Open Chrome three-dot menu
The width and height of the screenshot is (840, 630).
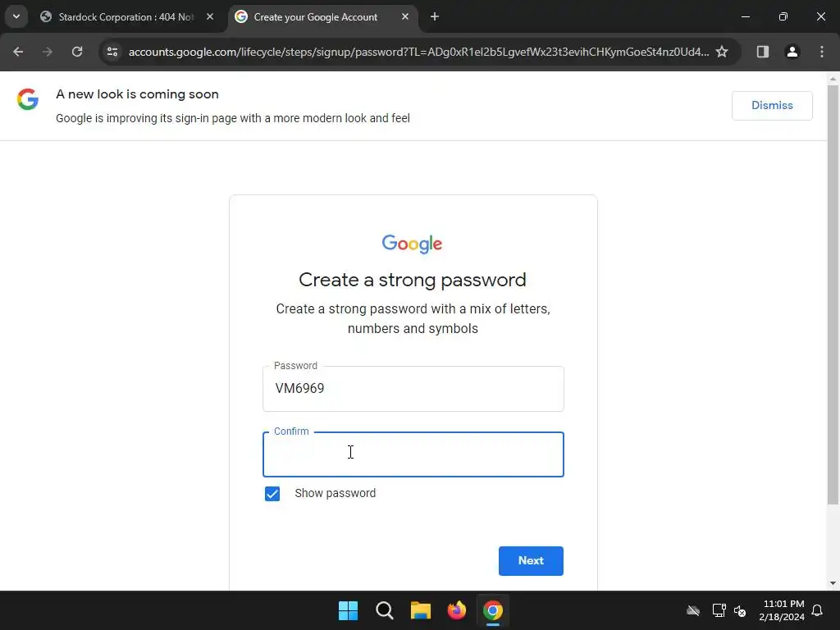pyautogui.click(x=822, y=52)
